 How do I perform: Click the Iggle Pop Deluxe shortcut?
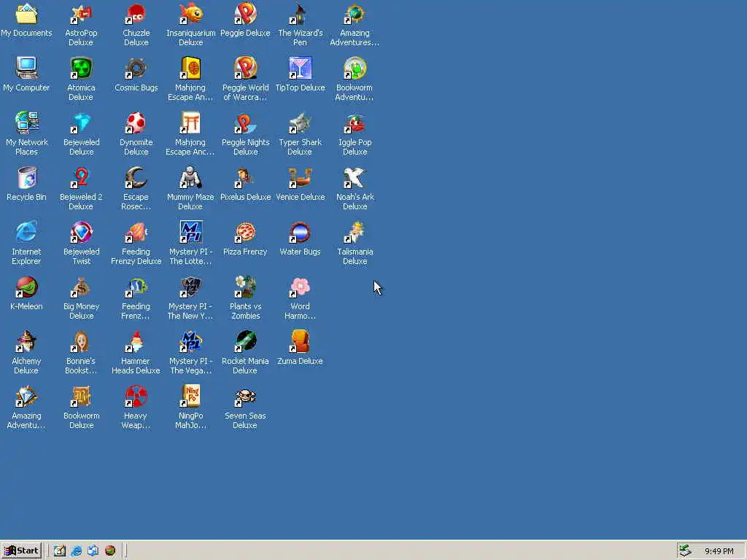(355, 123)
